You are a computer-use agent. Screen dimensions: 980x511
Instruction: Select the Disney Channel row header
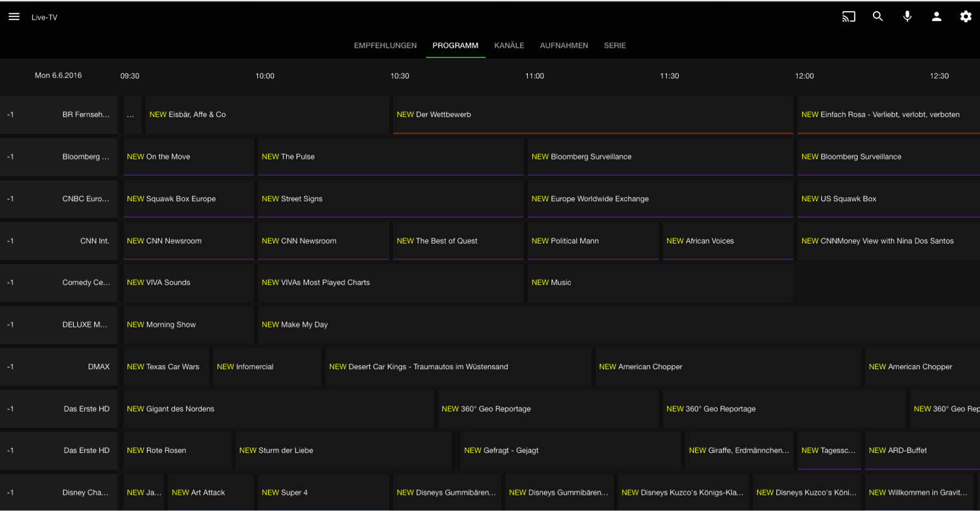click(58, 493)
